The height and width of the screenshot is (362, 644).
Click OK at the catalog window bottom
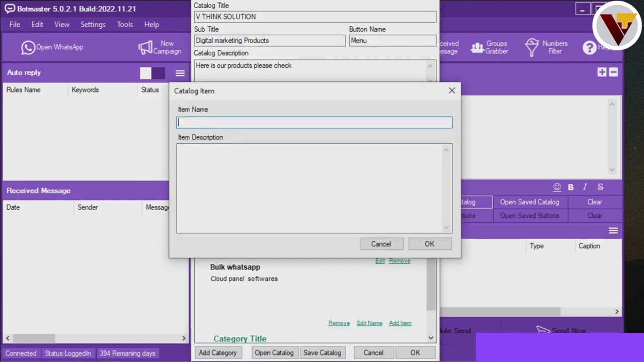(x=415, y=352)
